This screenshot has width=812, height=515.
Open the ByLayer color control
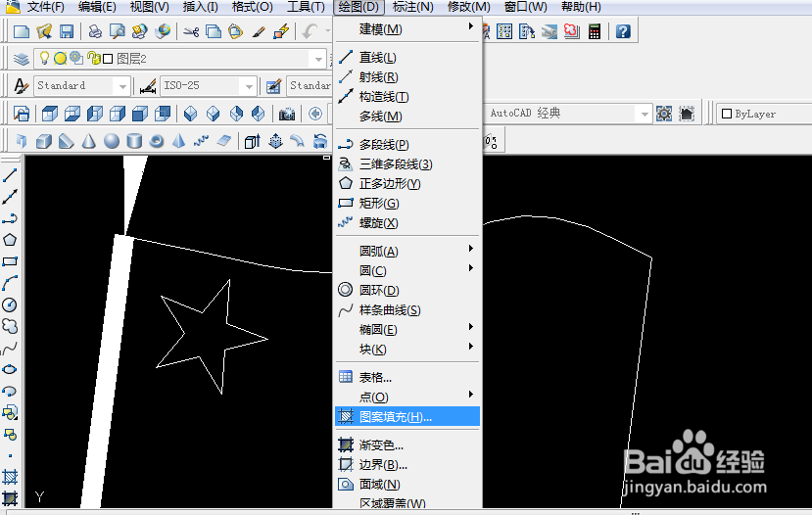coord(764,114)
